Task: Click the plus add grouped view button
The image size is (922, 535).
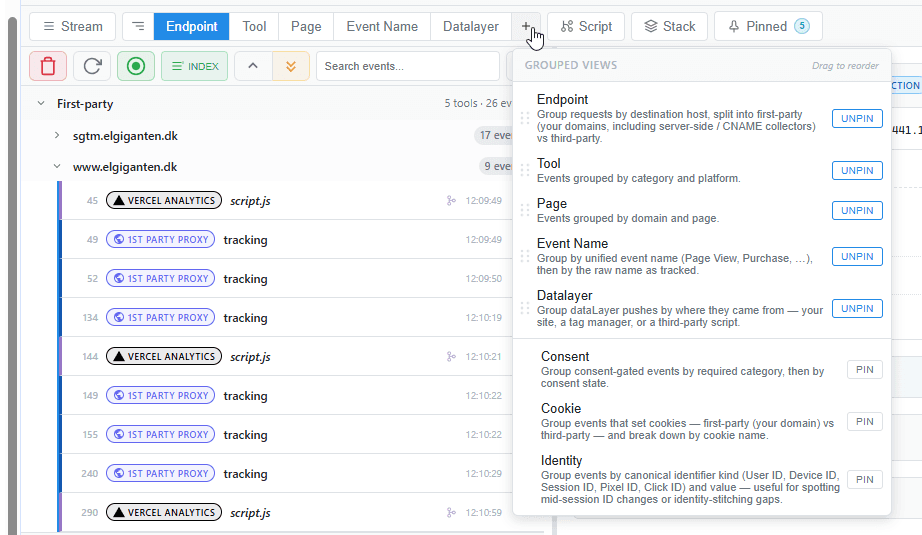Action: [x=526, y=26]
